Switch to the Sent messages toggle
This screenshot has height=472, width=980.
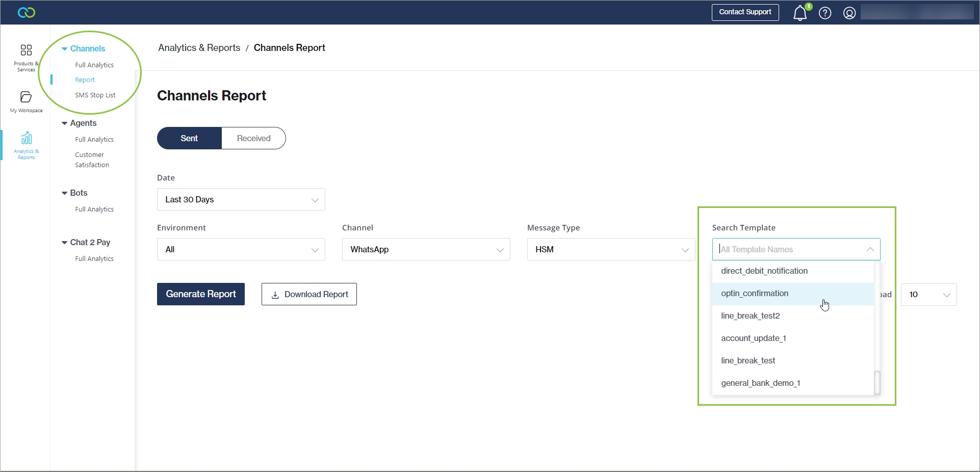[x=189, y=138]
